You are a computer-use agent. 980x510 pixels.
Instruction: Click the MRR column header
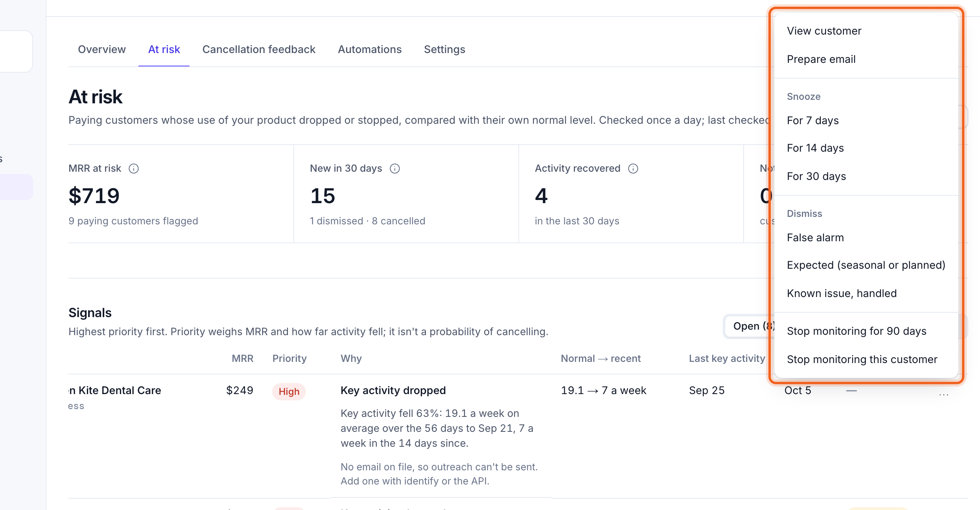(243, 358)
